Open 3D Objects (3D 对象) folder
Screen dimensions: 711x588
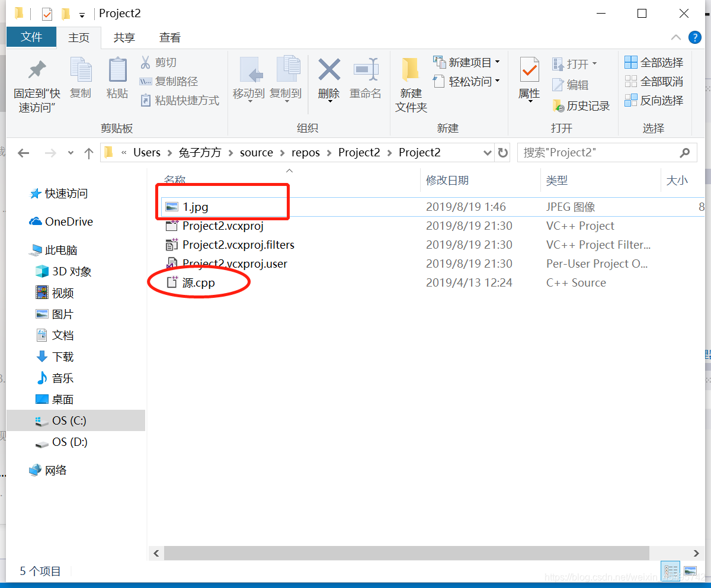point(63,272)
